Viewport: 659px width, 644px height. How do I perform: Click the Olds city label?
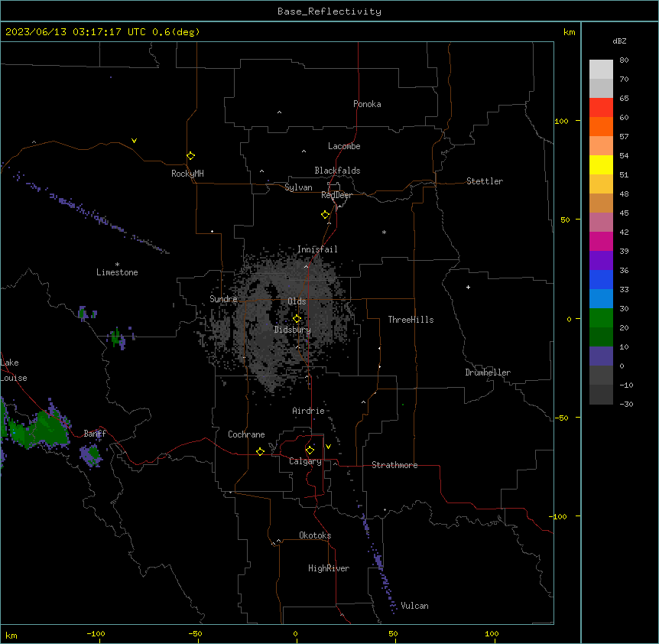pos(297,301)
